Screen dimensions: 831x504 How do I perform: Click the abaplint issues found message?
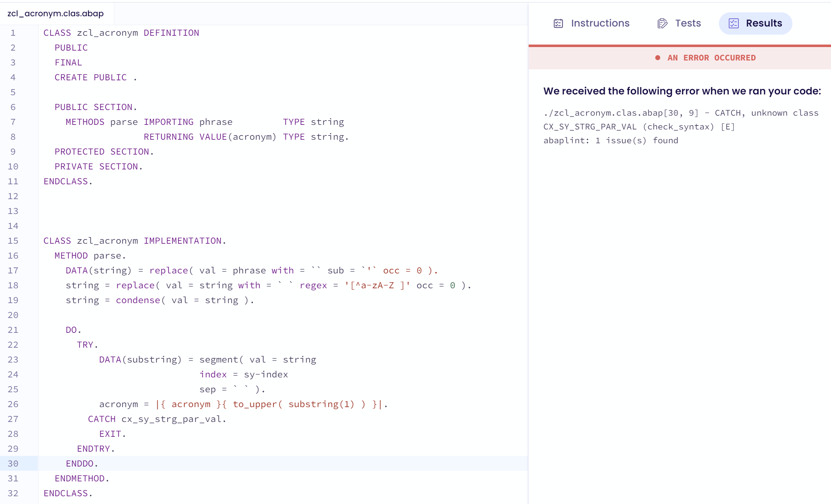pyautogui.click(x=611, y=140)
